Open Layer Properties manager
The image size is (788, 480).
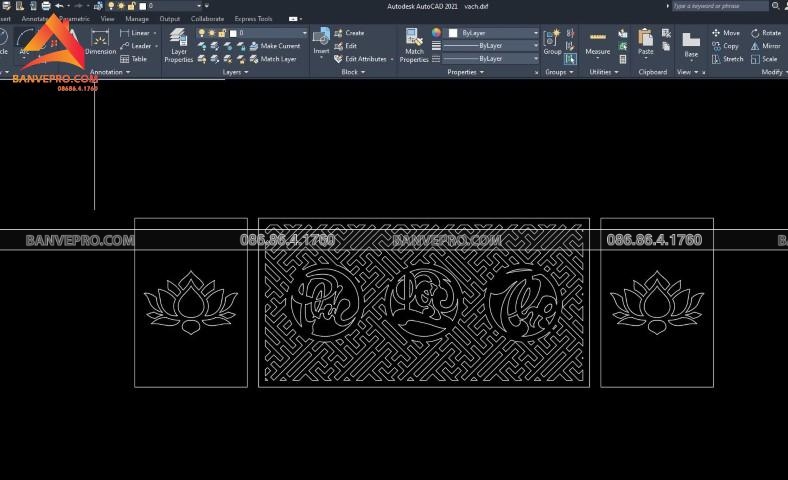(178, 45)
